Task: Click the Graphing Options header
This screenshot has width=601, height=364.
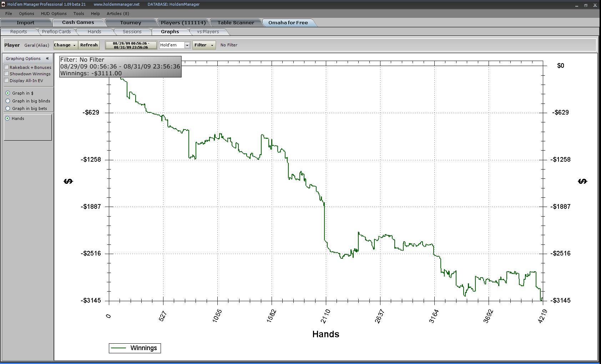Action: tap(23, 59)
